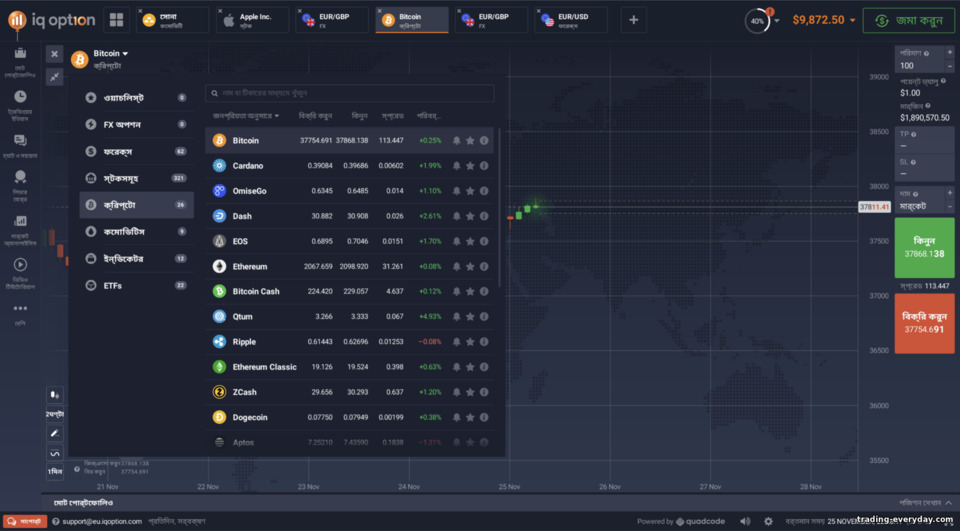Open the More three-dots sidebar item

click(20, 309)
